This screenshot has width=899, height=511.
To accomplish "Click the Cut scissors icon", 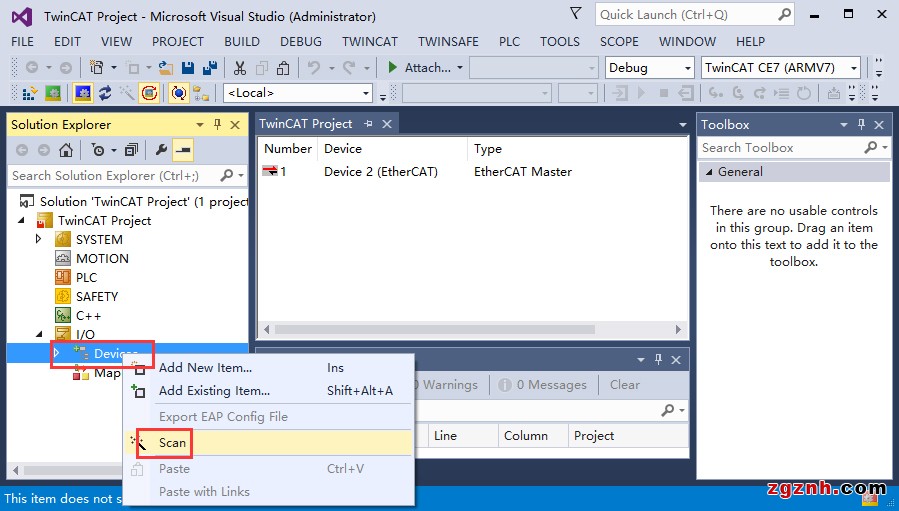I will click(x=240, y=68).
